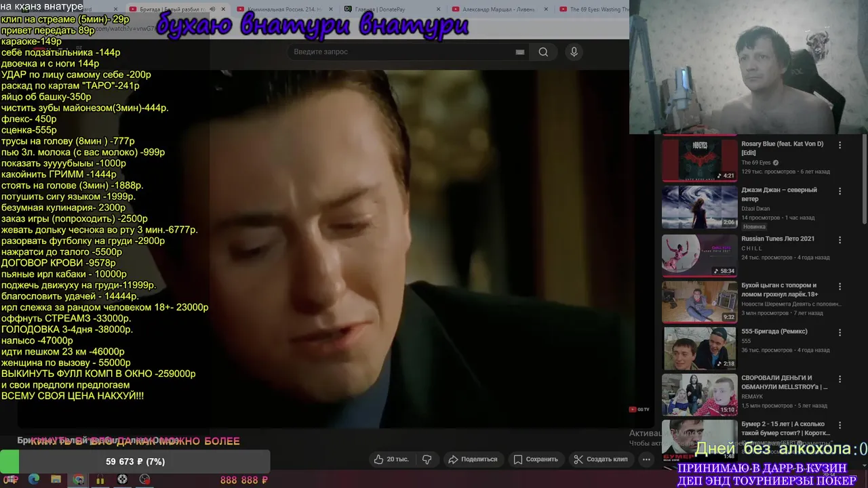Image resolution: width=868 pixels, height=488 pixels.
Task: Close the Бригада tab
Action: coord(224,9)
